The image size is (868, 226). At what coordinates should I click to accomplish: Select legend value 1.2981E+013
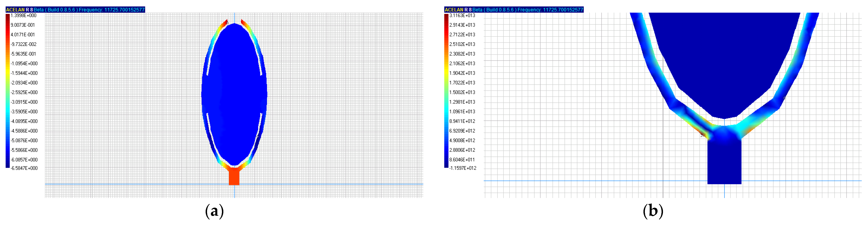[462, 102]
